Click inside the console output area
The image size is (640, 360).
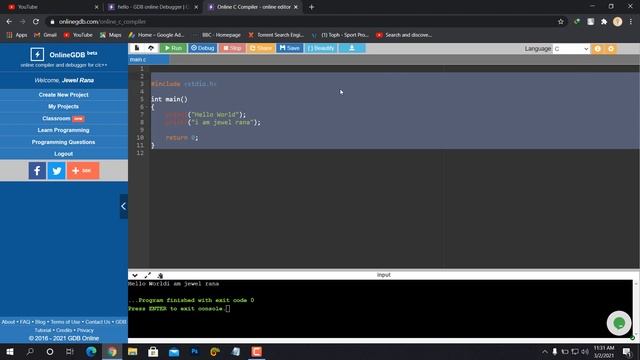click(380, 309)
